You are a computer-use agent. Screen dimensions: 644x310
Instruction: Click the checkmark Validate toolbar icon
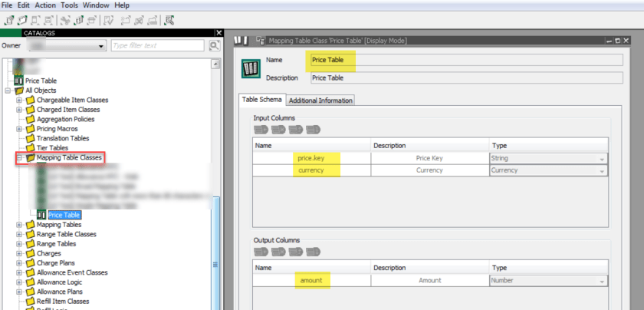(109, 19)
